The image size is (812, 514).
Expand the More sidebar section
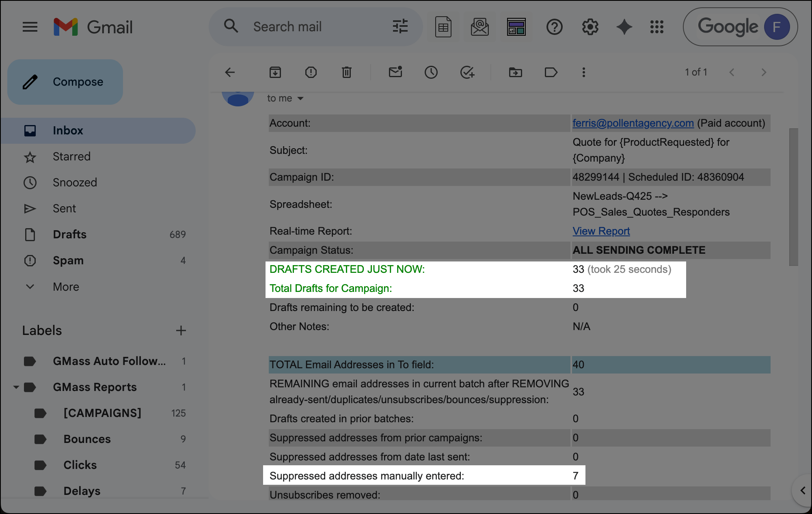coord(66,287)
